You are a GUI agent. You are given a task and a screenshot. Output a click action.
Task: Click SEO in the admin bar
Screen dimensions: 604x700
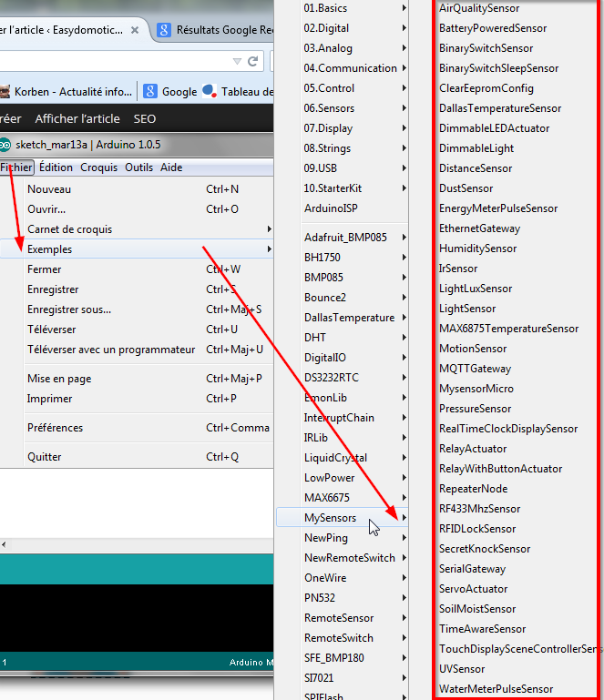144,118
